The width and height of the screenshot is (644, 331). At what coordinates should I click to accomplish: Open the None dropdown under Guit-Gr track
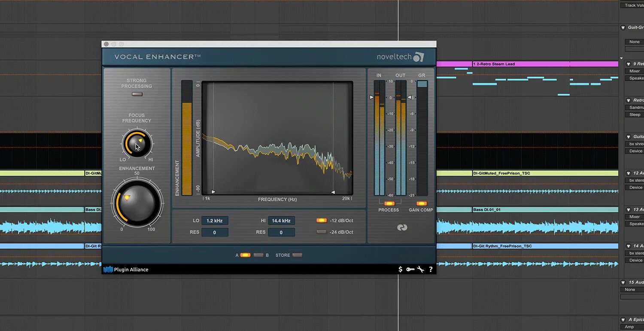tap(635, 42)
